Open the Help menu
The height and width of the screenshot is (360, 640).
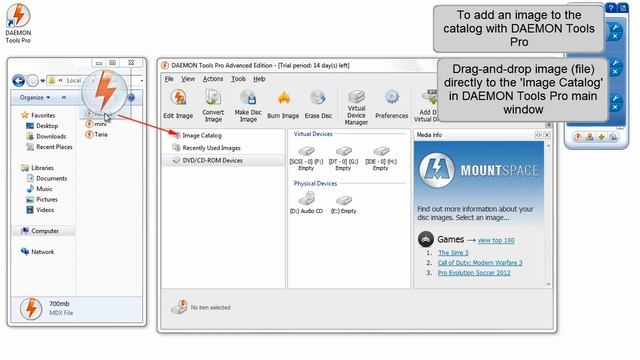tap(259, 79)
